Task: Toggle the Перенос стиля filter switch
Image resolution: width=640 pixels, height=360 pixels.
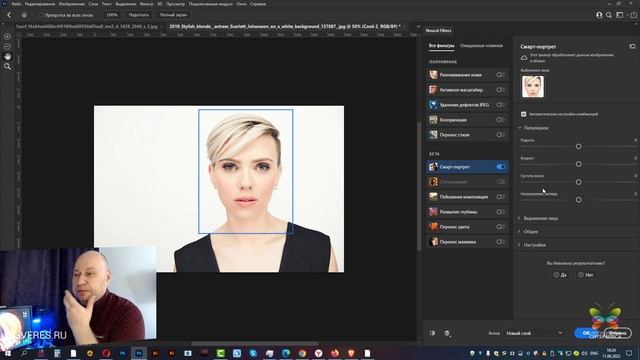Action: [500, 134]
